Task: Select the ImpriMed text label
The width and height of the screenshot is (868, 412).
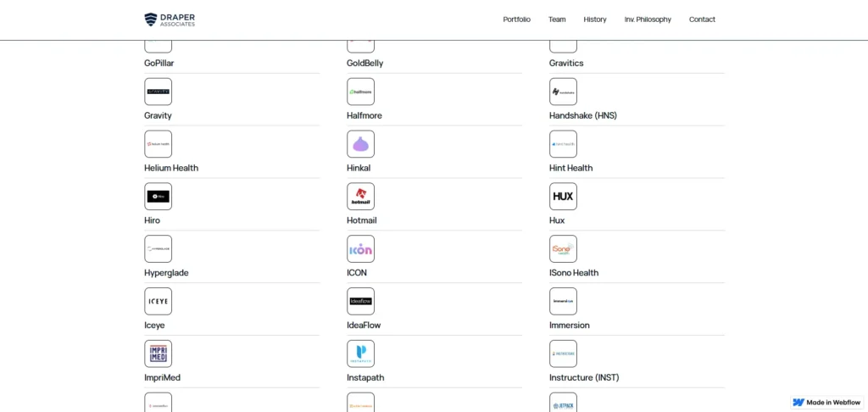Action: coord(162,378)
